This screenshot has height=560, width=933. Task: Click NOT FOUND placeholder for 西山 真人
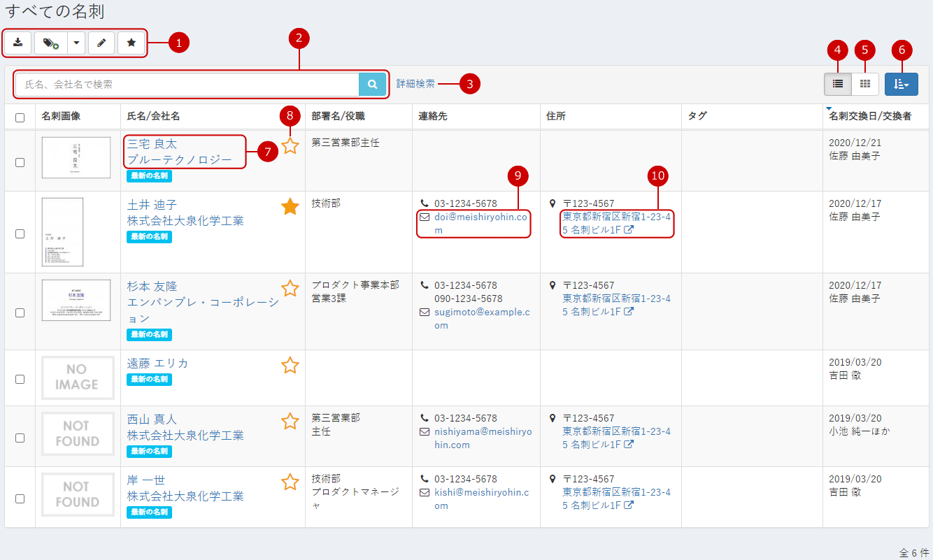click(78, 434)
